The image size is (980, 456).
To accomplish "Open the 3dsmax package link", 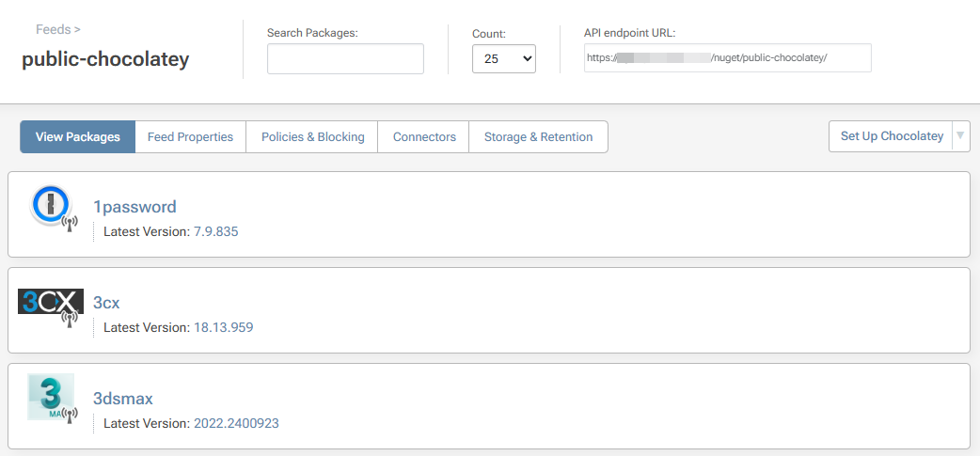I will pyautogui.click(x=123, y=399).
